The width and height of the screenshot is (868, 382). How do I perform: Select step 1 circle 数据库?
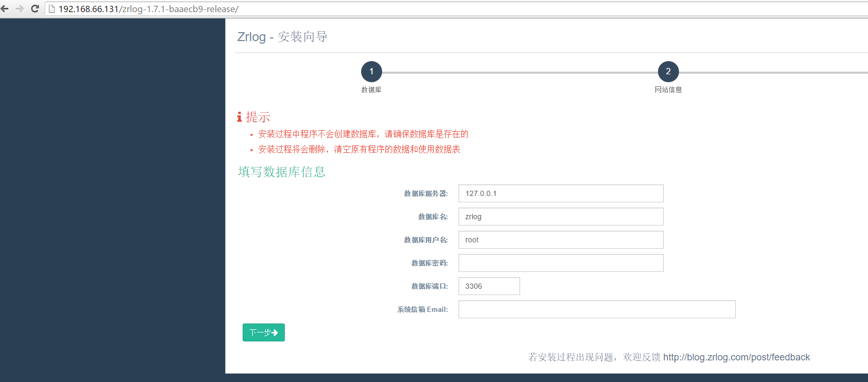[371, 72]
